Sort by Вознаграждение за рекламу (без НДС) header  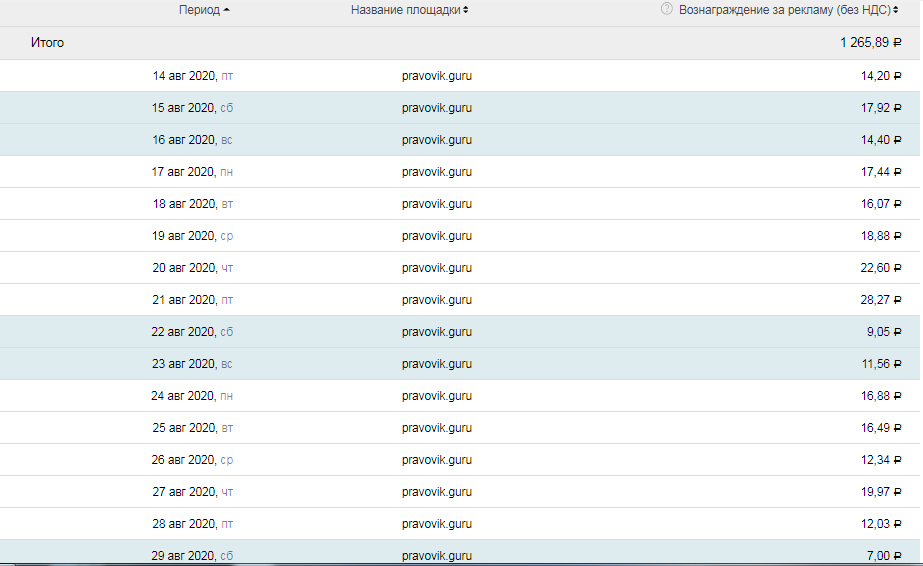pyautogui.click(x=788, y=10)
